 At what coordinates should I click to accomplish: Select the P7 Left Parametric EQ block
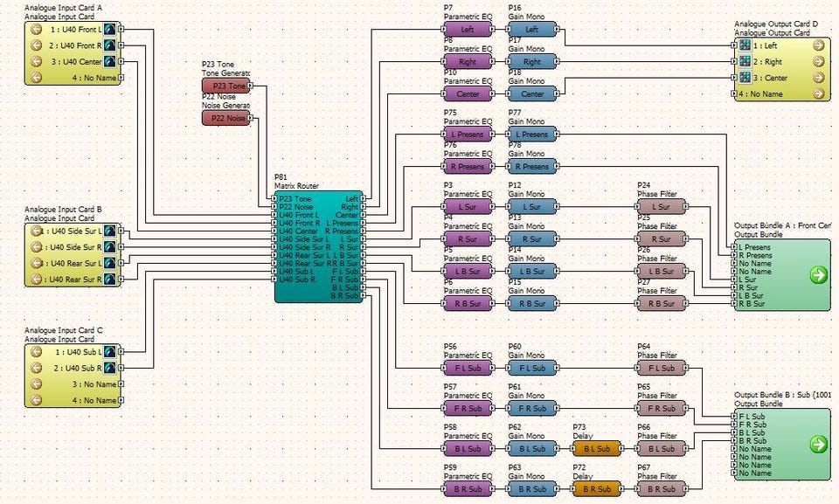[x=468, y=29]
